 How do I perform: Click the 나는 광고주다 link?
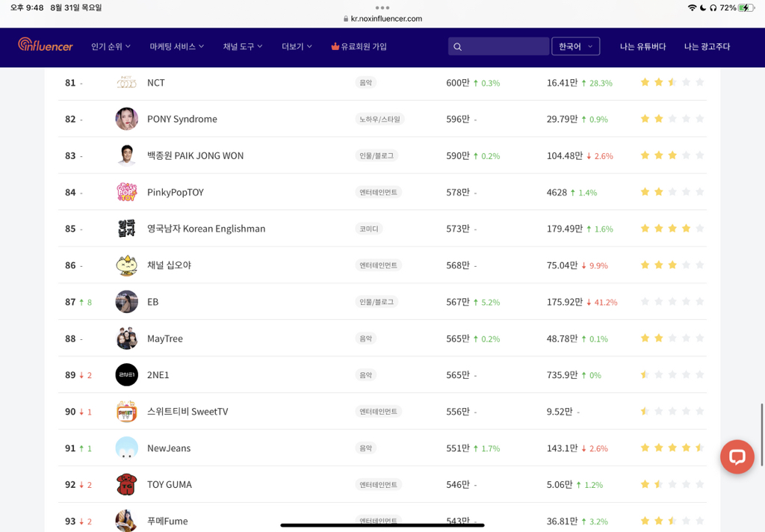click(x=707, y=46)
